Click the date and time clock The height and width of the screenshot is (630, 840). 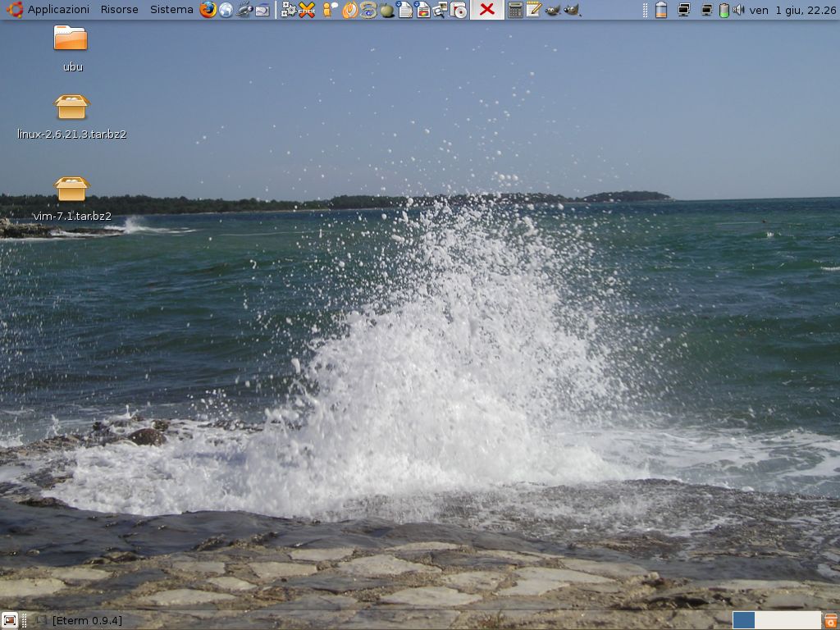tap(793, 10)
